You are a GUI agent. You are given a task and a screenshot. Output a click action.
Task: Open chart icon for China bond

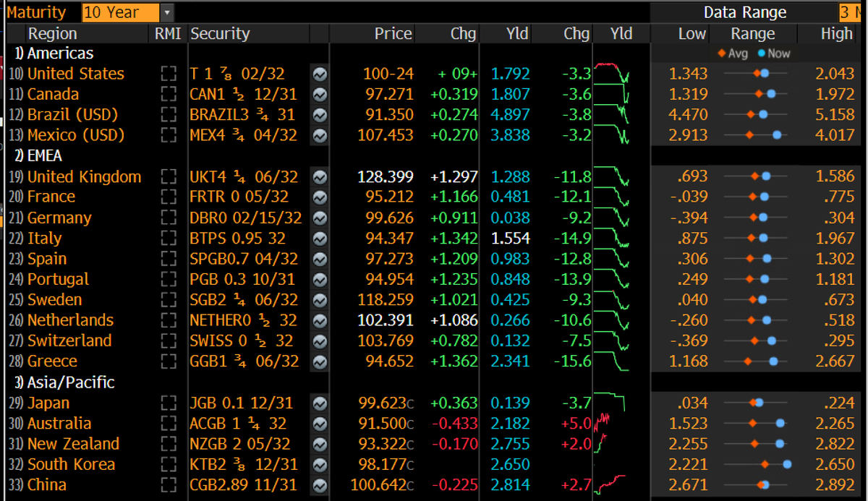319,485
